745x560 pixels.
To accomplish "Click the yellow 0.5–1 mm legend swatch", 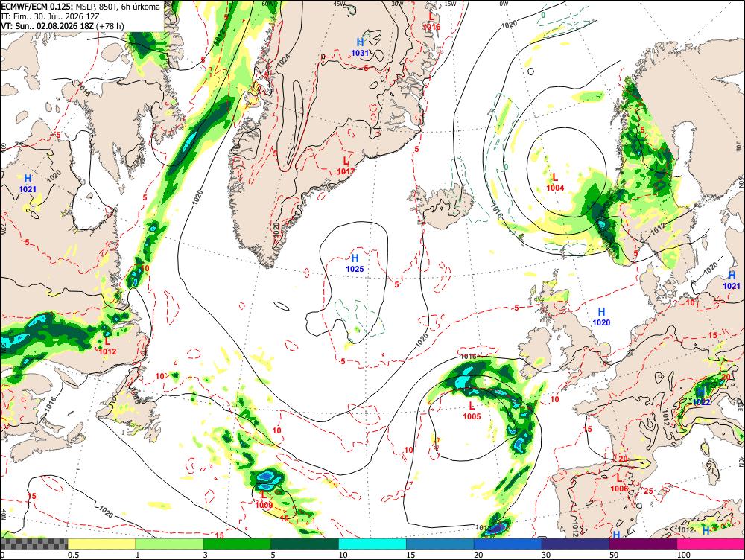I will click(x=101, y=544).
